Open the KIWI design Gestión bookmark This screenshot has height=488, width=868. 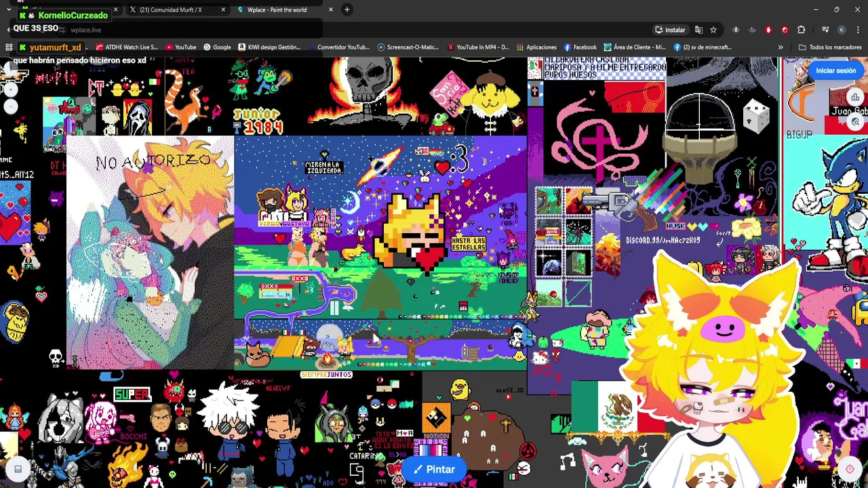click(269, 47)
